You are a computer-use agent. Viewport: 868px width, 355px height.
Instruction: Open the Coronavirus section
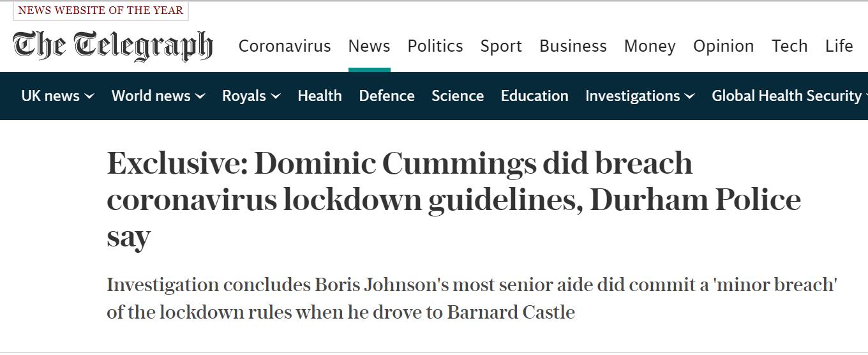pyautogui.click(x=285, y=46)
